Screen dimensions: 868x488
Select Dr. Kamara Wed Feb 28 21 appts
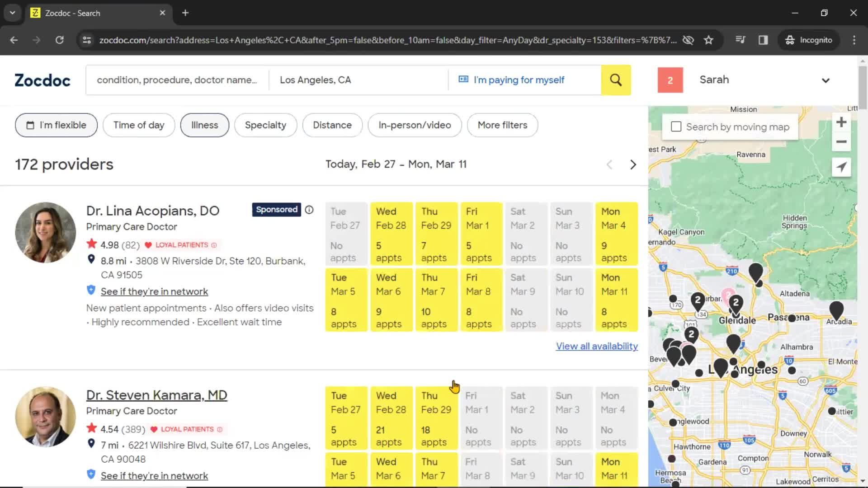(x=392, y=418)
